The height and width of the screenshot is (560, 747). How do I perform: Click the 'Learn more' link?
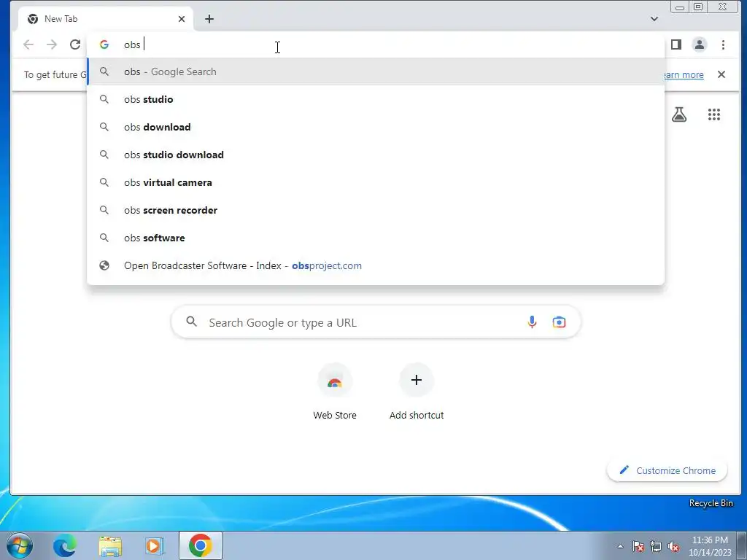(684, 75)
